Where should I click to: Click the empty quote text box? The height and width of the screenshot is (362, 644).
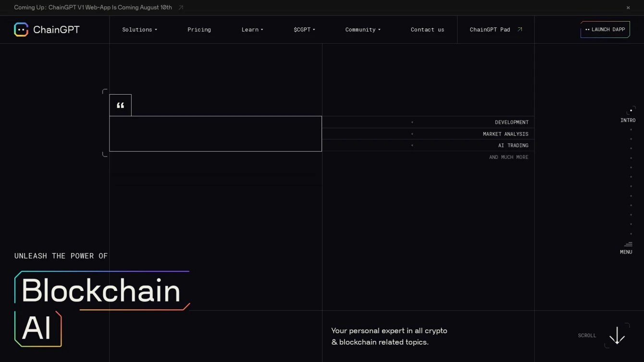[x=215, y=134]
